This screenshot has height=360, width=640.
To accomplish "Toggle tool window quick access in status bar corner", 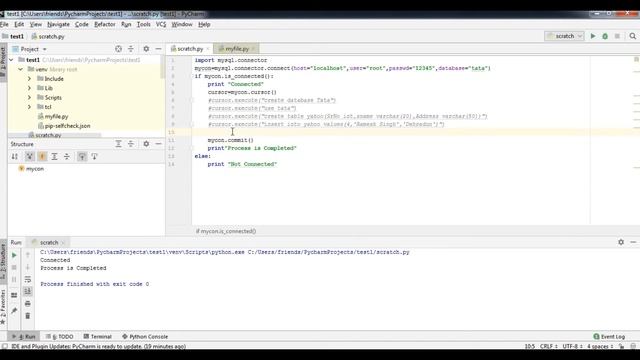I will coord(4,346).
